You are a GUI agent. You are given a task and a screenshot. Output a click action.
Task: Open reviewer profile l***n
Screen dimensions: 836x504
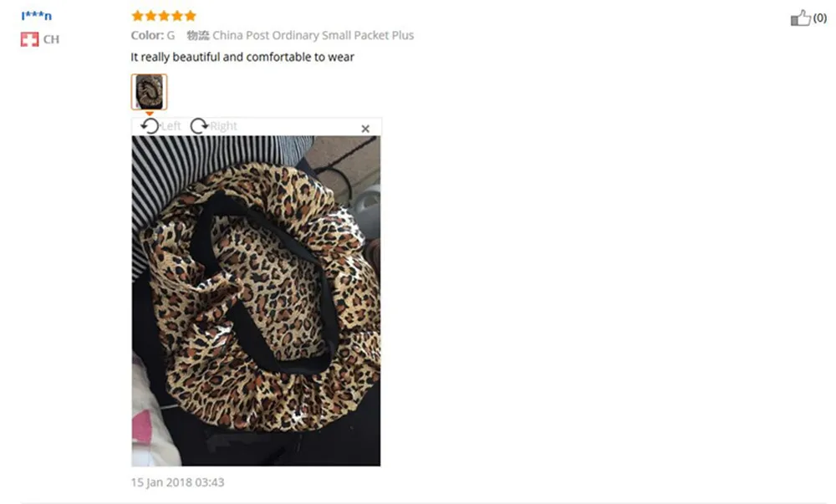(36, 15)
